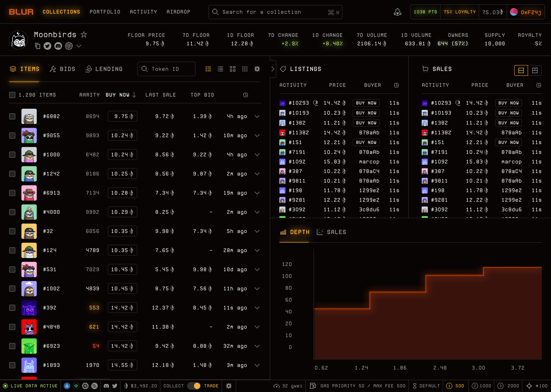Viewport: 551px width, 392px height.
Task: Check the box for item #9055
Action: pyautogui.click(x=12, y=135)
